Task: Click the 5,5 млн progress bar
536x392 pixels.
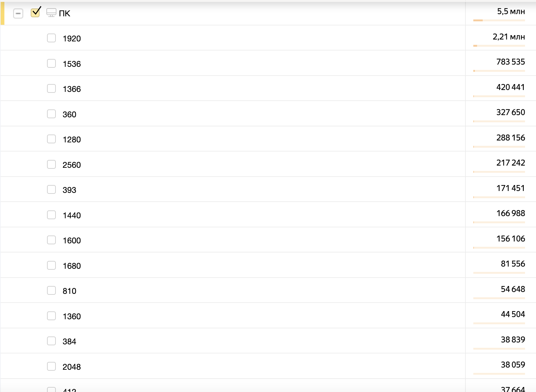Action: [499, 20]
